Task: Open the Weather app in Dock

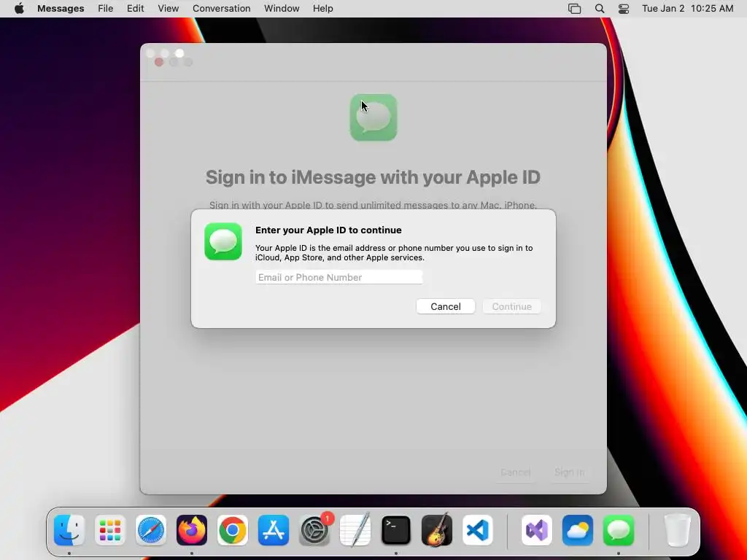Action: tap(578, 530)
